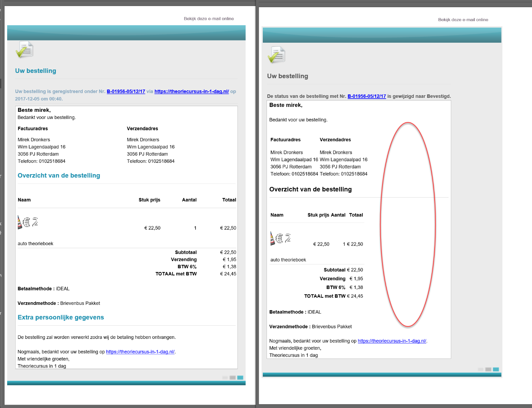The height and width of the screenshot is (408, 532).
Task: Click 'Theoriecursus in 1 dag' signature in left email
Action: pyautogui.click(x=42, y=366)
